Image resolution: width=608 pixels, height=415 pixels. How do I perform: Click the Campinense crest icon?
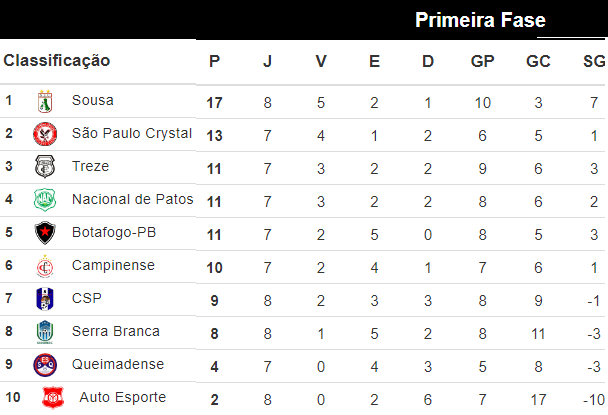click(x=45, y=266)
